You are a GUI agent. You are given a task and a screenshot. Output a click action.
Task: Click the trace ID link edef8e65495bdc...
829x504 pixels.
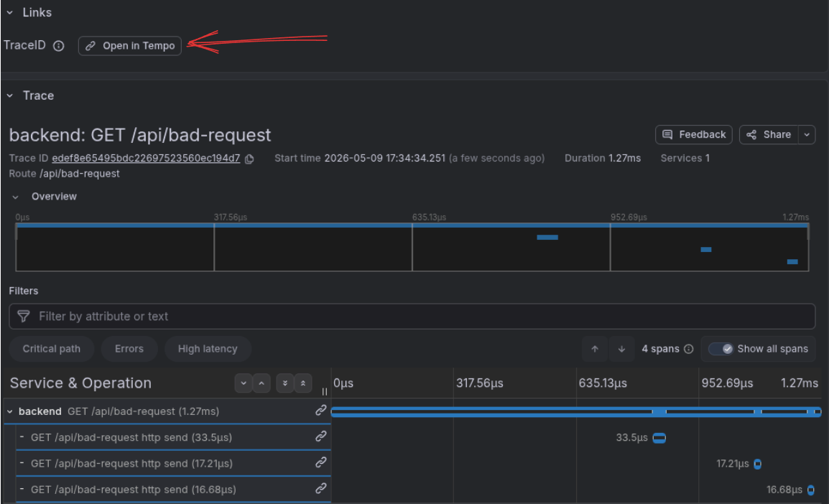click(146, 158)
